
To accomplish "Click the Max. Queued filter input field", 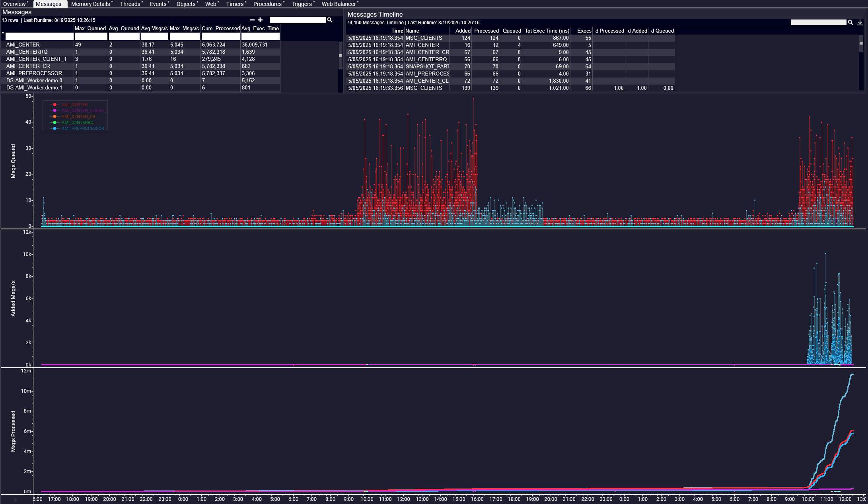I will click(x=91, y=37).
